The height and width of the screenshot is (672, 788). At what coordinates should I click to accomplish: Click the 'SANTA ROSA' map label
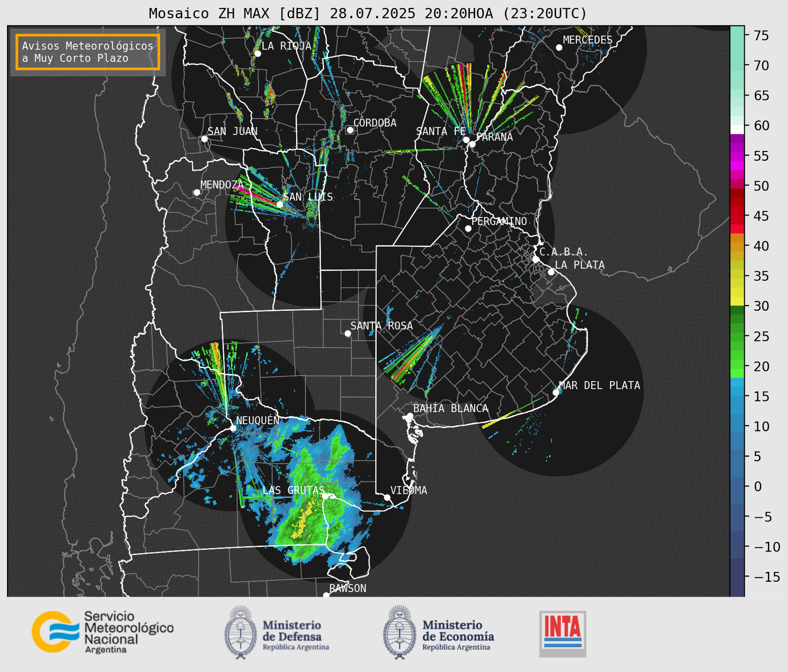[382, 326]
